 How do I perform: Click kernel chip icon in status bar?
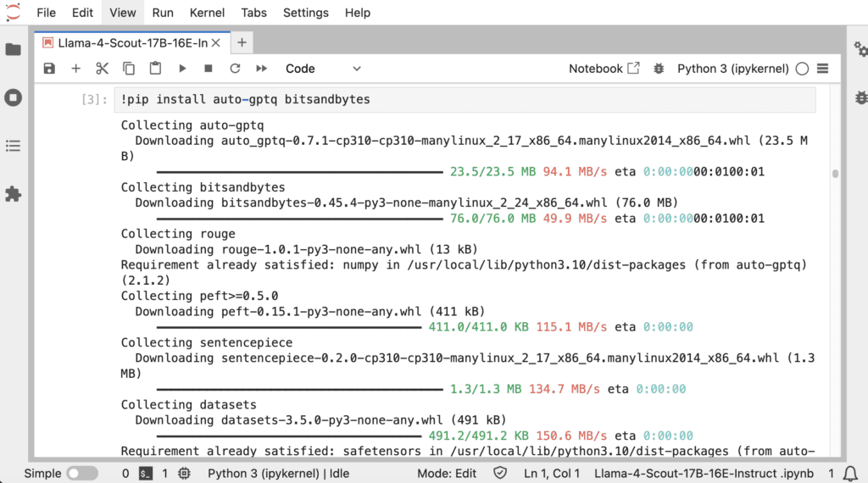(184, 474)
